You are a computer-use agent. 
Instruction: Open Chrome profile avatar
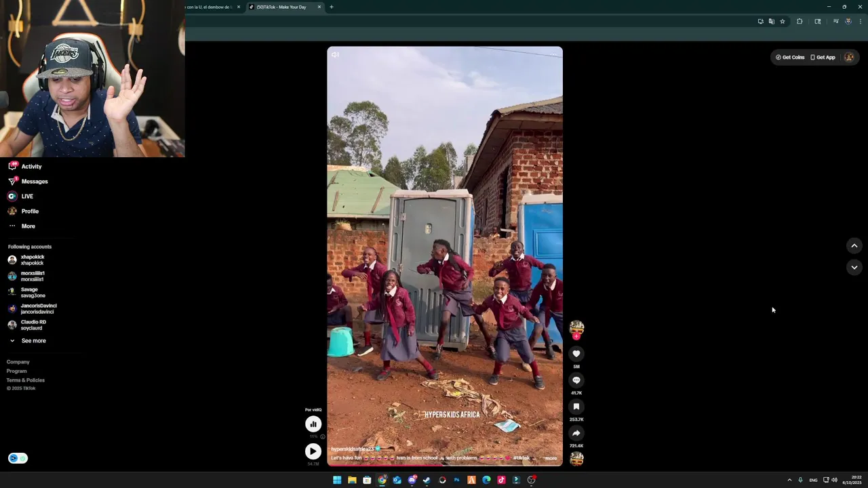(848, 21)
